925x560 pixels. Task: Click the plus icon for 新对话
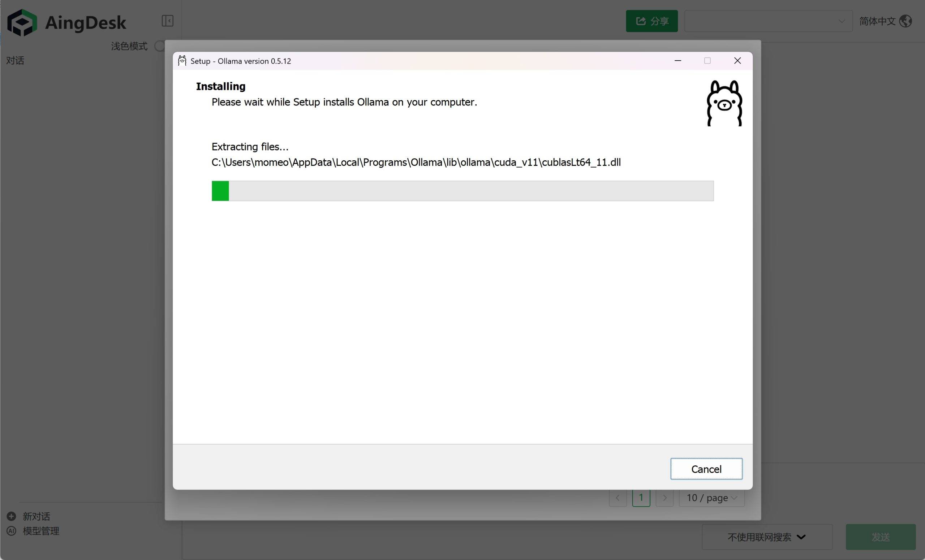coord(11,516)
